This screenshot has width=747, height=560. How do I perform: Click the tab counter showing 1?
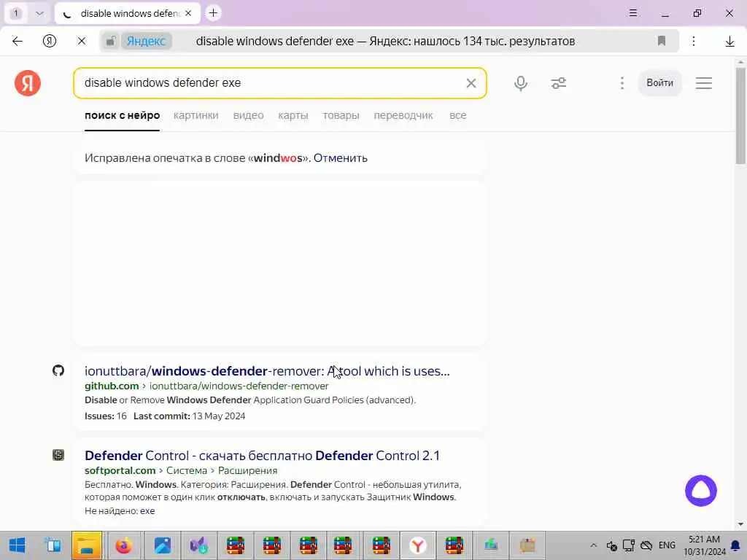(16, 13)
